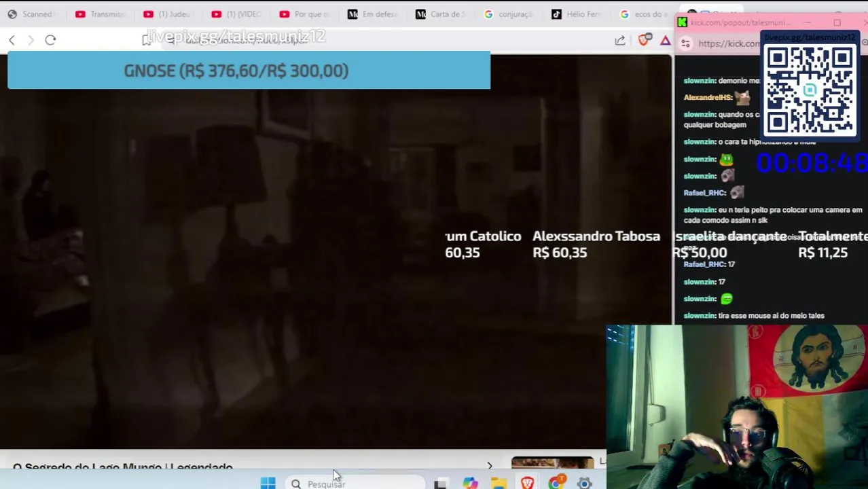Click the livepix QR code
This screenshot has width=868, height=489.
(810, 91)
